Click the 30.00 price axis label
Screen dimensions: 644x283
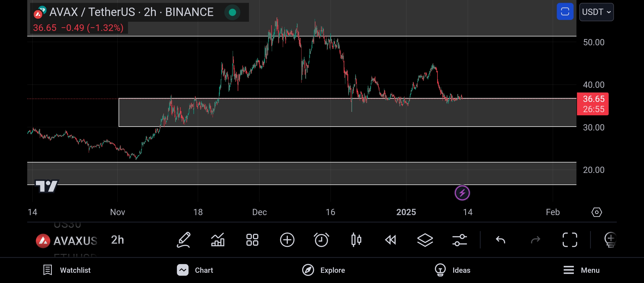pos(594,127)
